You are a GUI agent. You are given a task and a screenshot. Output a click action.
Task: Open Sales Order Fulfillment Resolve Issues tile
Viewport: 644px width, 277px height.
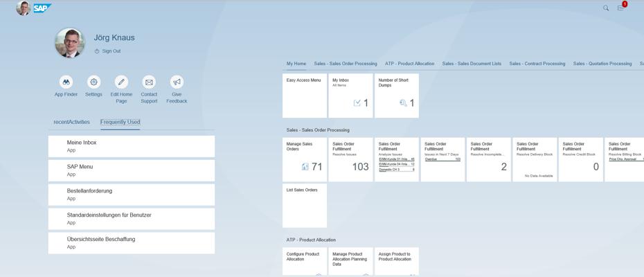(x=351, y=159)
